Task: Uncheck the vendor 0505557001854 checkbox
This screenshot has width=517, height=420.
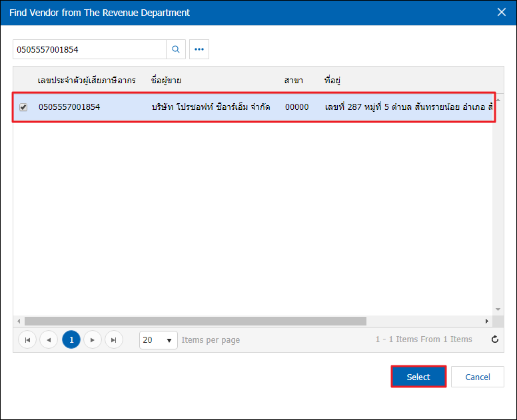Action: click(23, 107)
